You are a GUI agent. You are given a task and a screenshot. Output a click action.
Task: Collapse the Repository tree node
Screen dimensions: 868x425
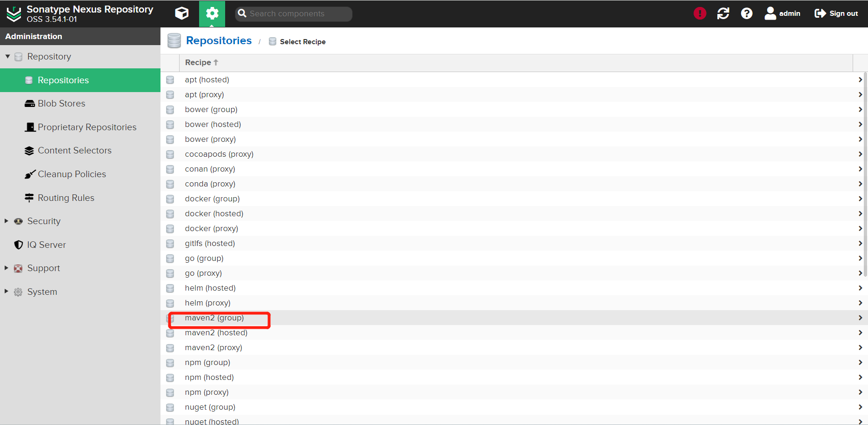point(7,56)
